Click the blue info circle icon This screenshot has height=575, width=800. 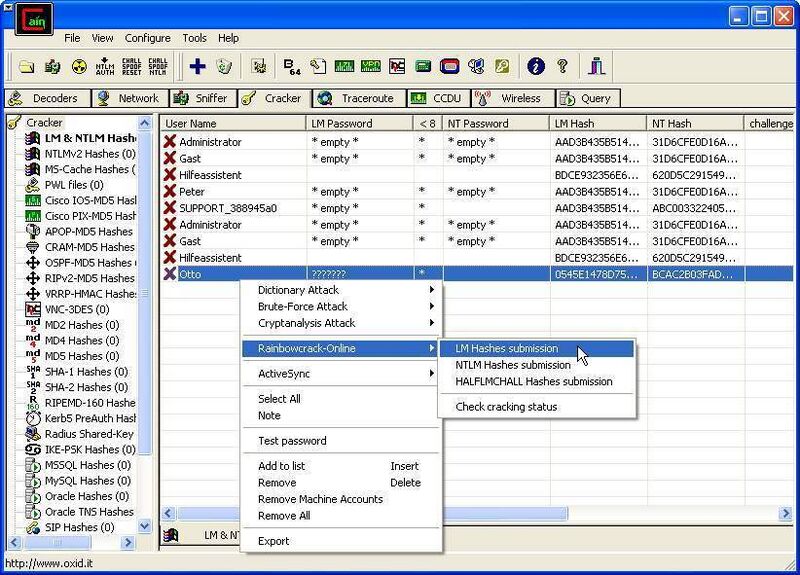[536, 66]
